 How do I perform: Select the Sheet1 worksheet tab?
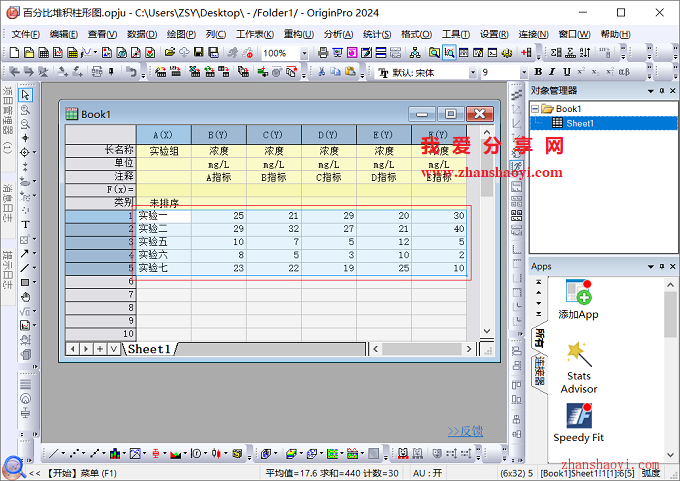coord(150,349)
